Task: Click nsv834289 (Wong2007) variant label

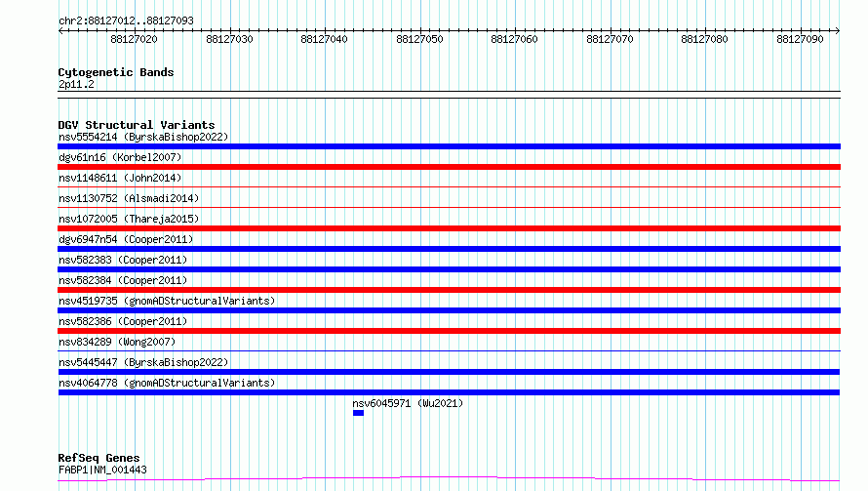Action: 117,342
